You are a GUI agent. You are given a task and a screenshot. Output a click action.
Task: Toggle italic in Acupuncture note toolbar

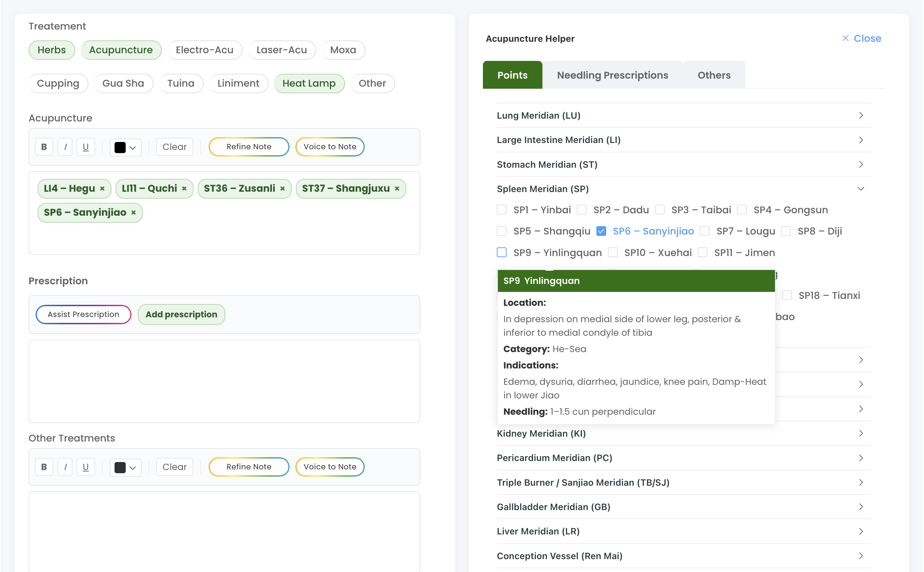click(x=65, y=147)
